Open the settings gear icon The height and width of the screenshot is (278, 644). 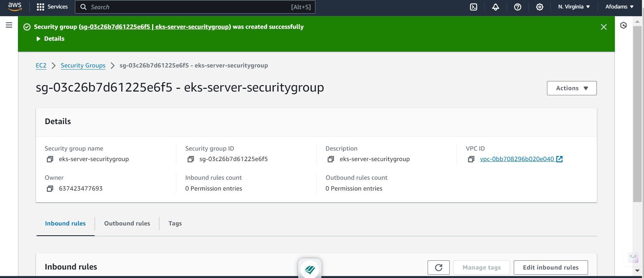[x=540, y=7]
